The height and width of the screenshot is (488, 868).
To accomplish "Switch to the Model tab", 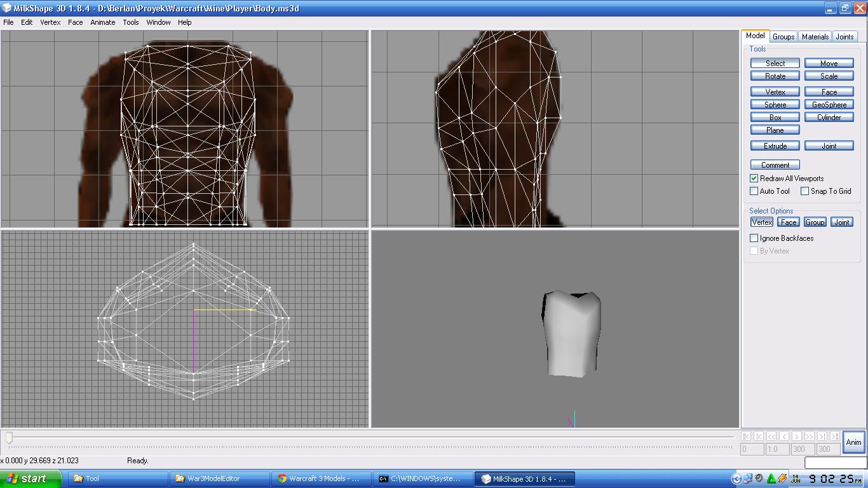I will (756, 36).
